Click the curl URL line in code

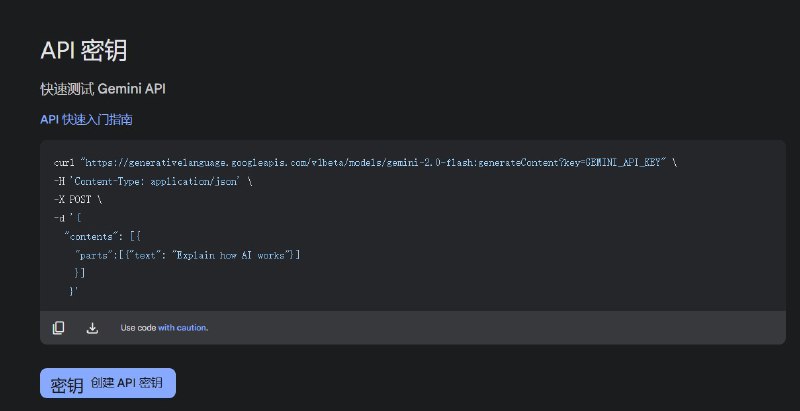pos(365,163)
